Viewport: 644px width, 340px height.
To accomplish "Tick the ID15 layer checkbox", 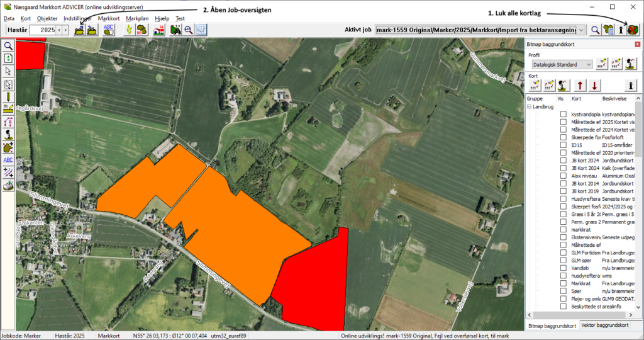I will pos(563,145).
